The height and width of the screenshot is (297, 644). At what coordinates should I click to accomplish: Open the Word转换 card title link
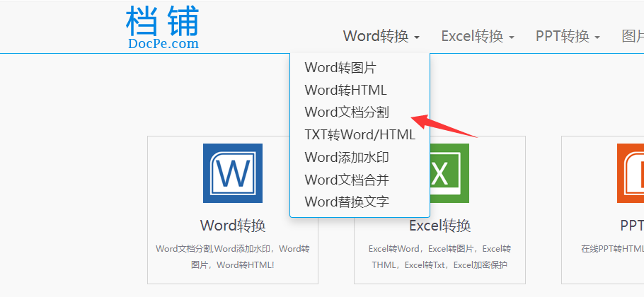click(x=233, y=226)
